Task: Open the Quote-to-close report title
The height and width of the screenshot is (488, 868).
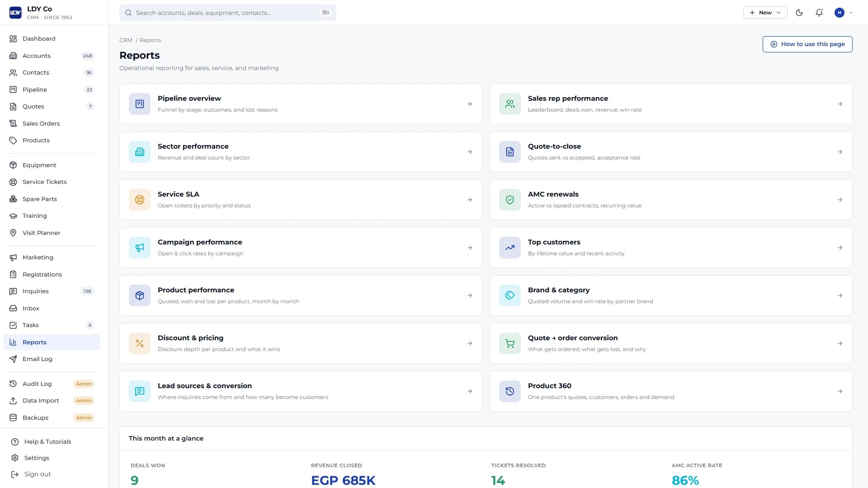Action: (x=554, y=146)
